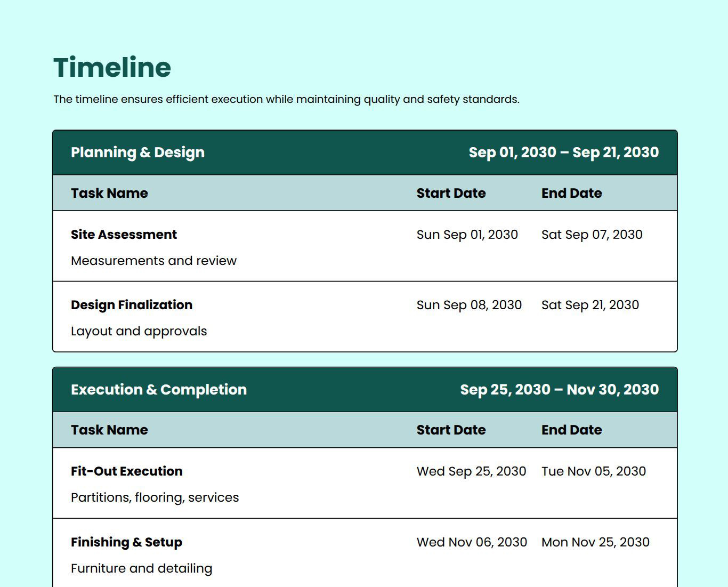Click the Timeline page heading
Screen dimensions: 728x587
pyautogui.click(x=112, y=68)
